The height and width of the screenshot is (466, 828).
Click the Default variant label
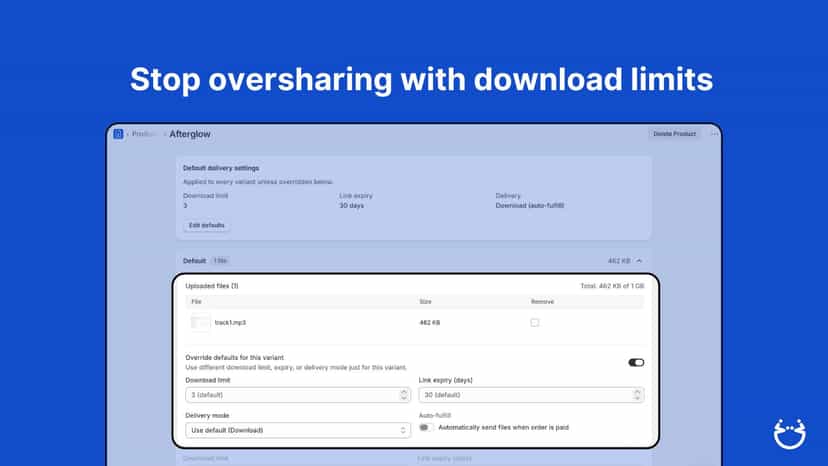pos(194,261)
